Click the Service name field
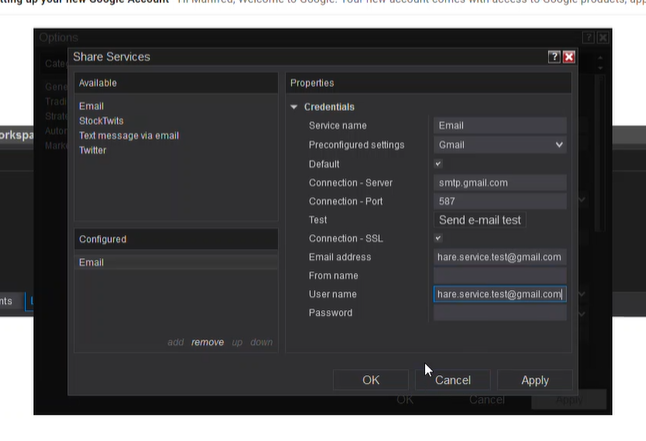The image size is (646, 441). [x=500, y=126]
